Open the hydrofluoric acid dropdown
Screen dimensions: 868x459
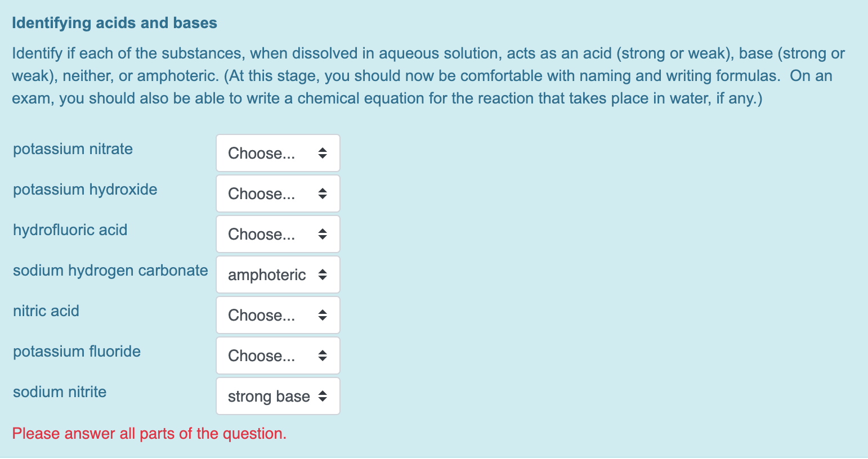[278, 234]
